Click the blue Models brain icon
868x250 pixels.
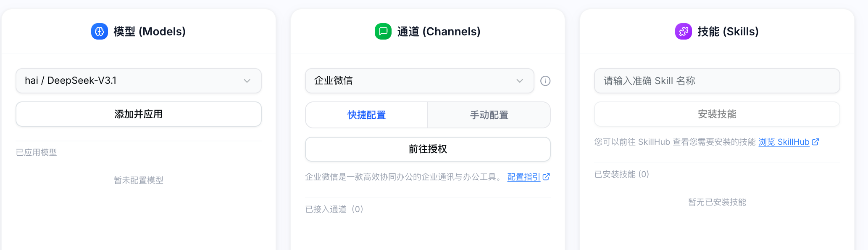tap(100, 32)
